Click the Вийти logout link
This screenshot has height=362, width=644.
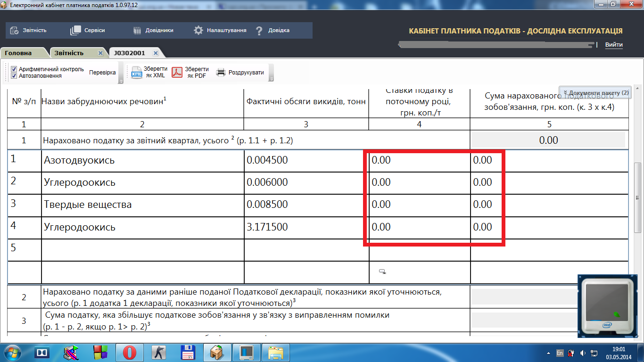coord(613,45)
